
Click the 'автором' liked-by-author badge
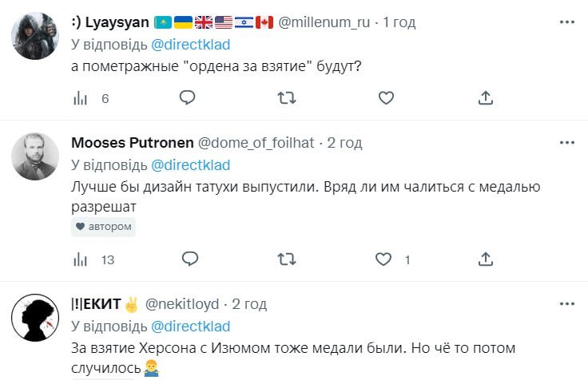[x=103, y=228]
